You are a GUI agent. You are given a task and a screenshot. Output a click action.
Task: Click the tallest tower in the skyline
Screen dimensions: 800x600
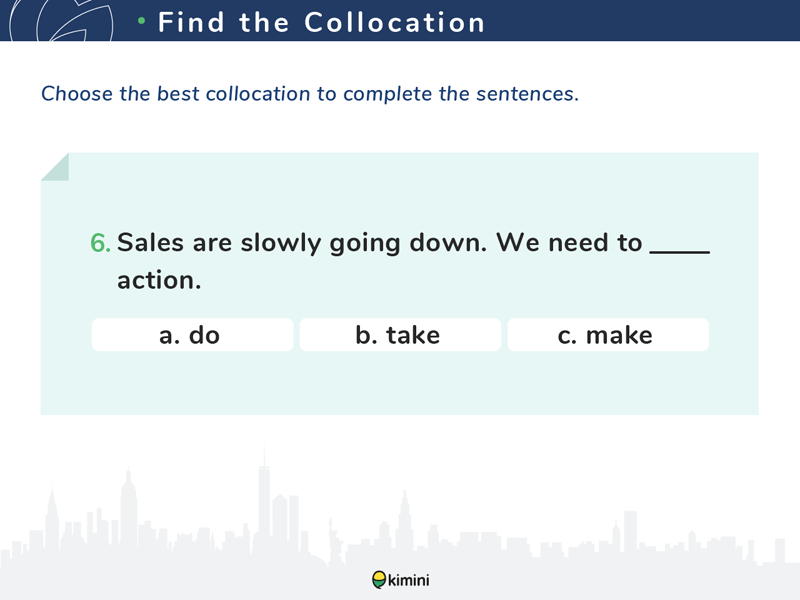tap(264, 500)
